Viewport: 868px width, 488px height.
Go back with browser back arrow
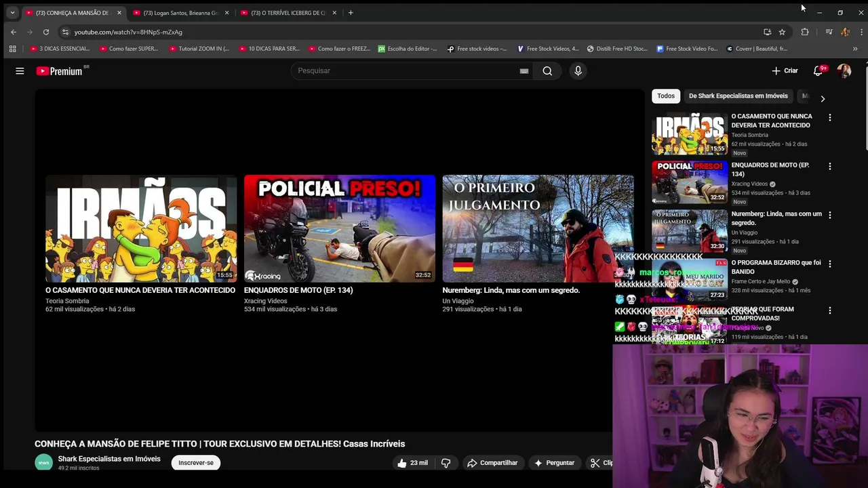coord(14,32)
